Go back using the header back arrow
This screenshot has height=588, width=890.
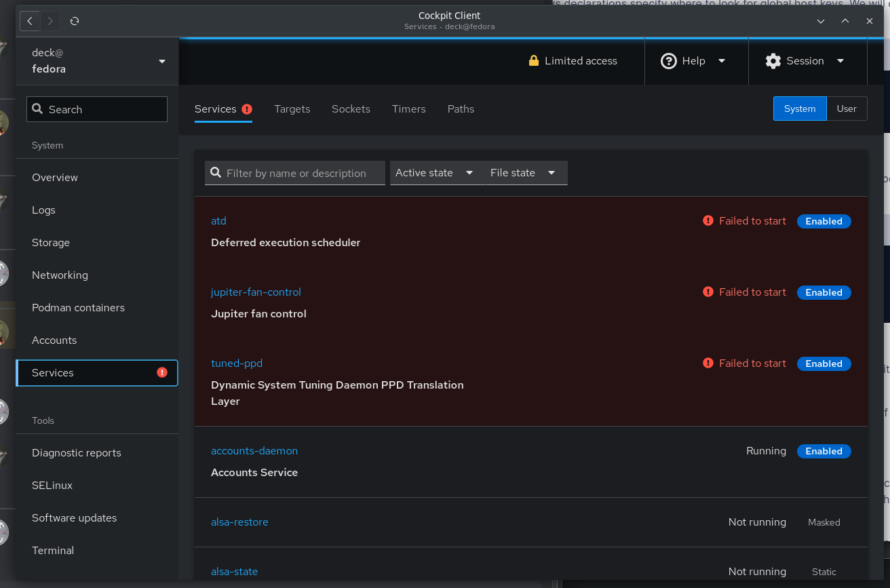(x=30, y=21)
